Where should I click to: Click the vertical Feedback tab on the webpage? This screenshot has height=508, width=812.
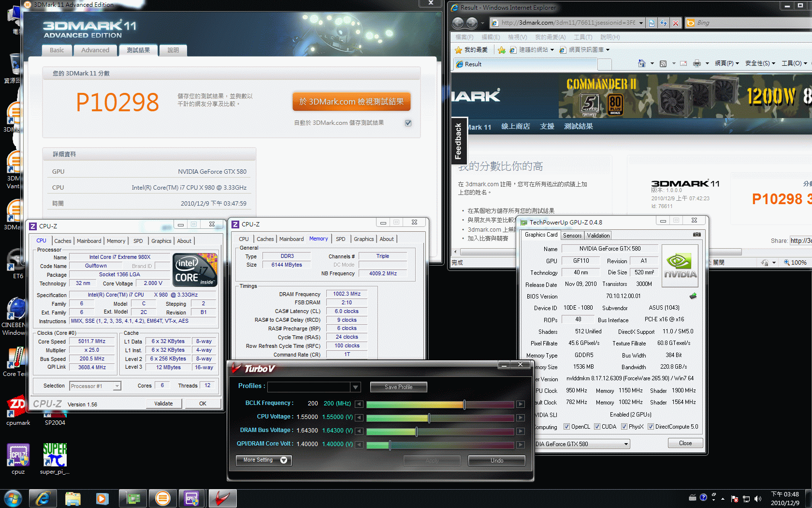[459, 141]
